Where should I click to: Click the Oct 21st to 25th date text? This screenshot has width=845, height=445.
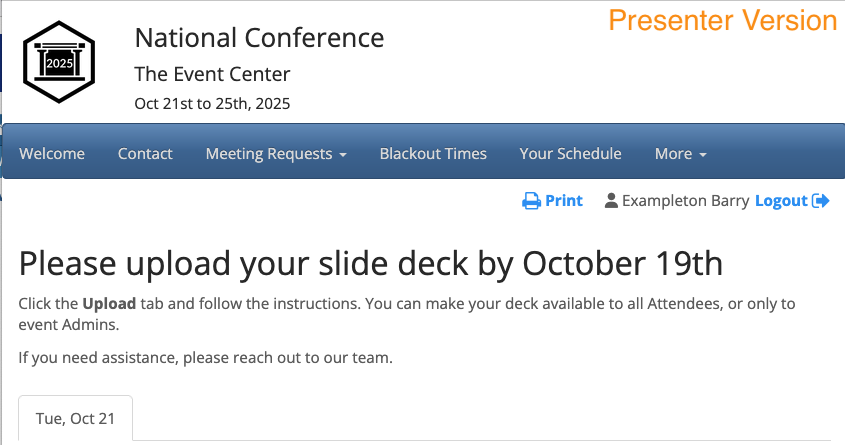pyautogui.click(x=212, y=103)
